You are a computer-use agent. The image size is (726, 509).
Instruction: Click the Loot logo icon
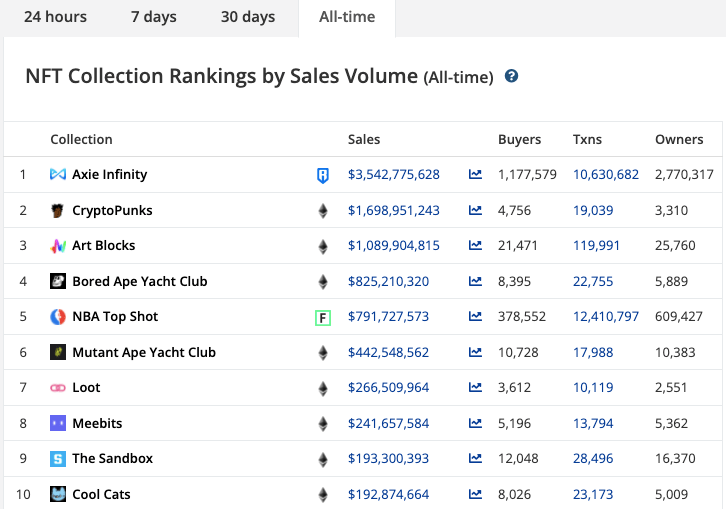[58, 388]
